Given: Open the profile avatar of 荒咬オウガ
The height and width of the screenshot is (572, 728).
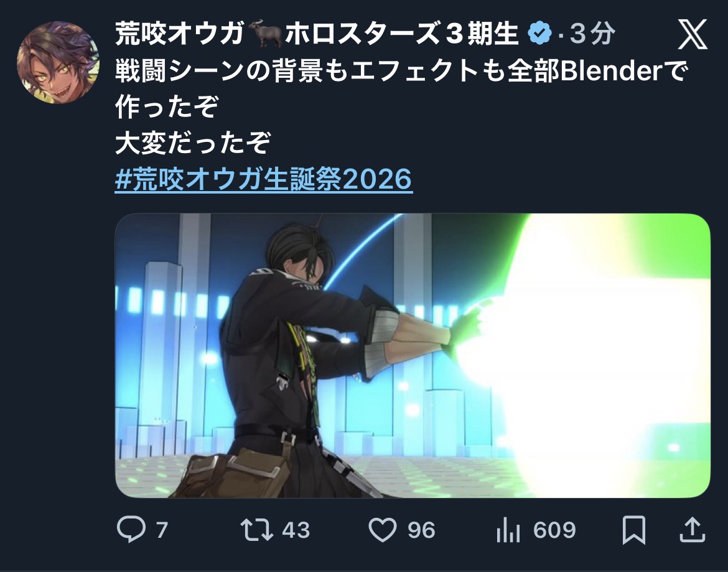Looking at the screenshot, I should click(x=58, y=62).
